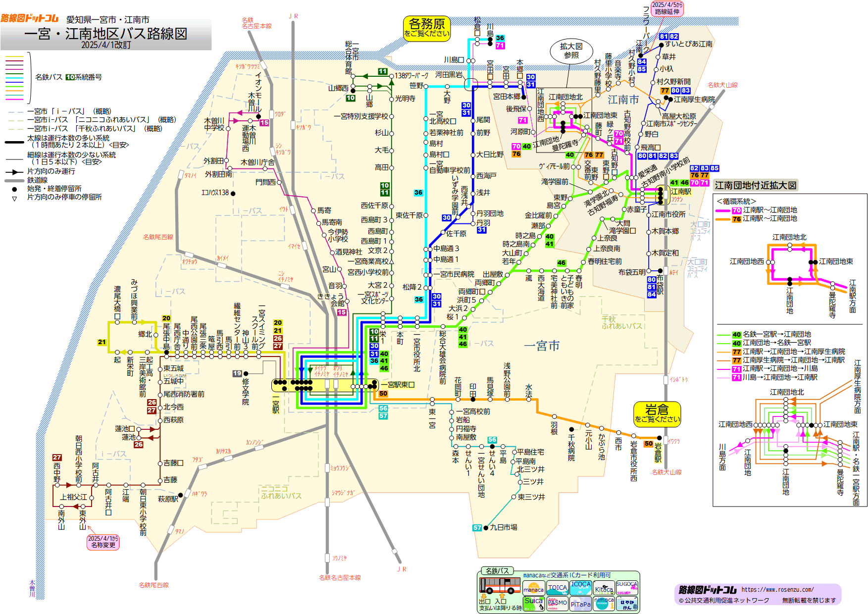868x614 pixels.
Task: Click the triangle legend symbol for 片方向のみ停車
Action: pyautogui.click(x=14, y=199)
